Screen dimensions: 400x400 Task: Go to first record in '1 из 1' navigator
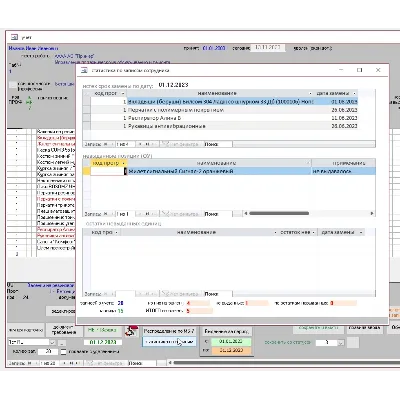coord(106,214)
